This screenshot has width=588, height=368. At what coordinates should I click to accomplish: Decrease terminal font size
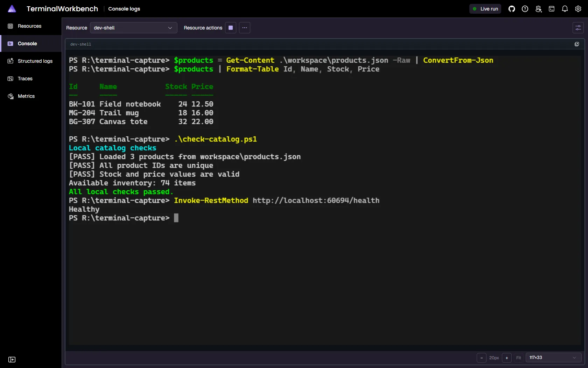pos(482,358)
